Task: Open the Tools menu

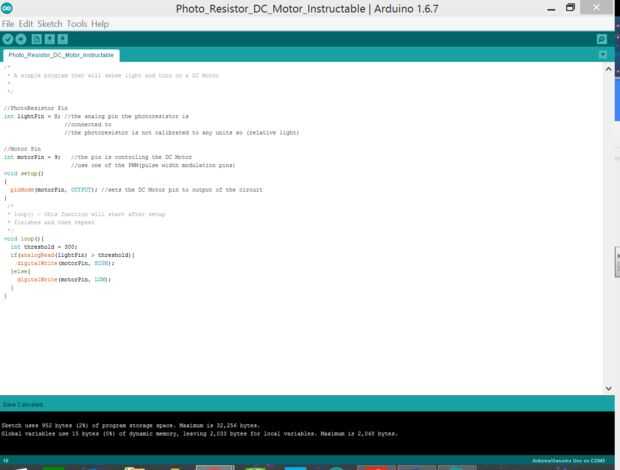Action: coord(77,24)
